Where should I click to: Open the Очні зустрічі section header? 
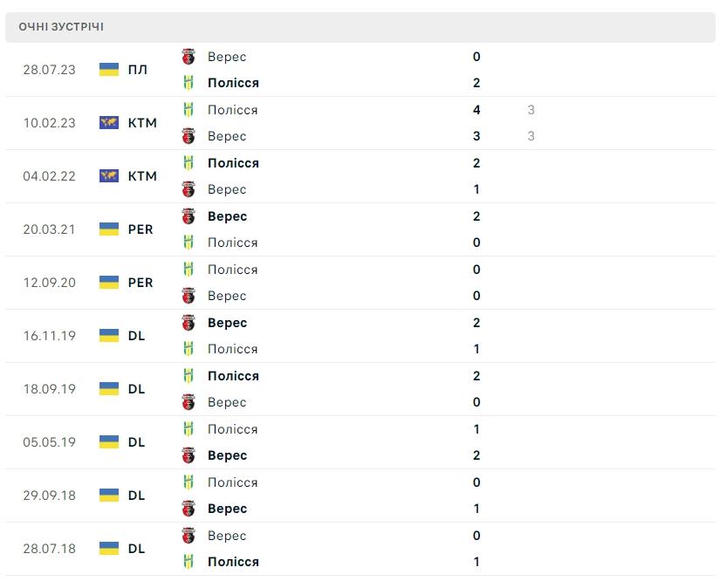click(61, 27)
